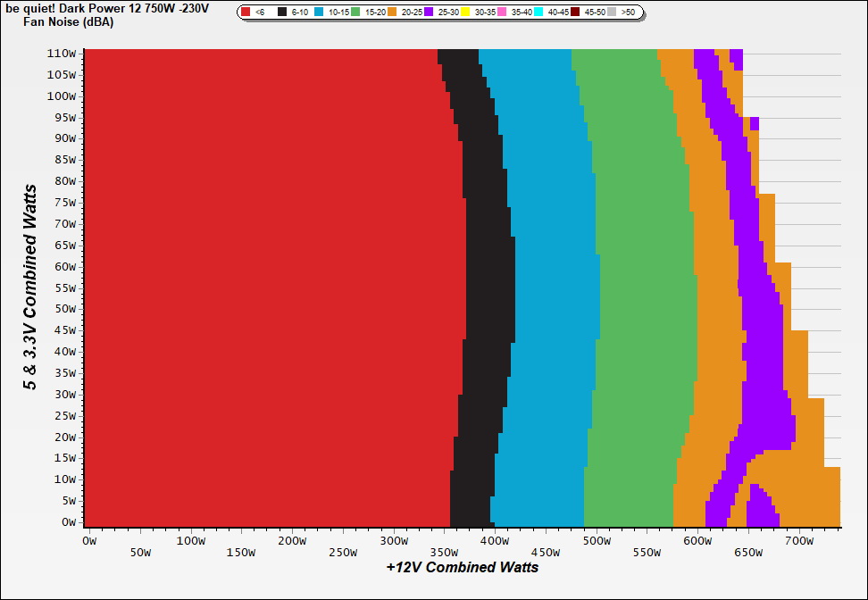This screenshot has width=868, height=600.
Task: Select the cyan 40-45 legend swatch
Action: tap(538, 12)
